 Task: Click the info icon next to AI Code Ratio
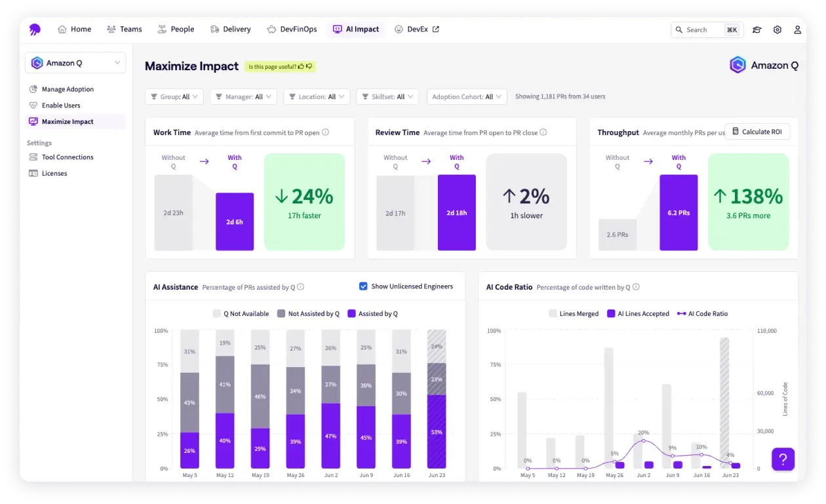click(636, 287)
